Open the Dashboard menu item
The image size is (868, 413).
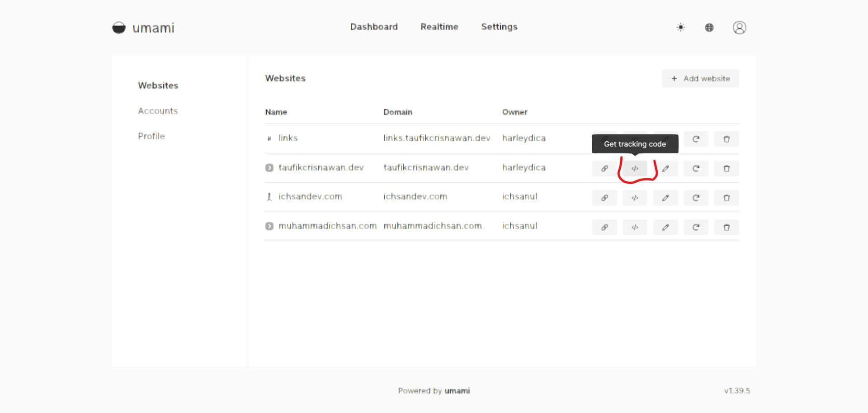[x=373, y=27]
